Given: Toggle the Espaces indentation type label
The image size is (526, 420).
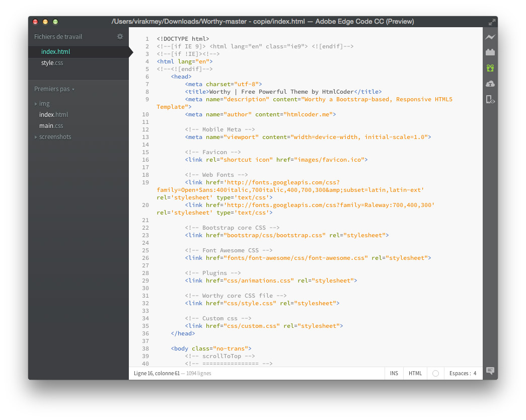Looking at the screenshot, I should 460,373.
